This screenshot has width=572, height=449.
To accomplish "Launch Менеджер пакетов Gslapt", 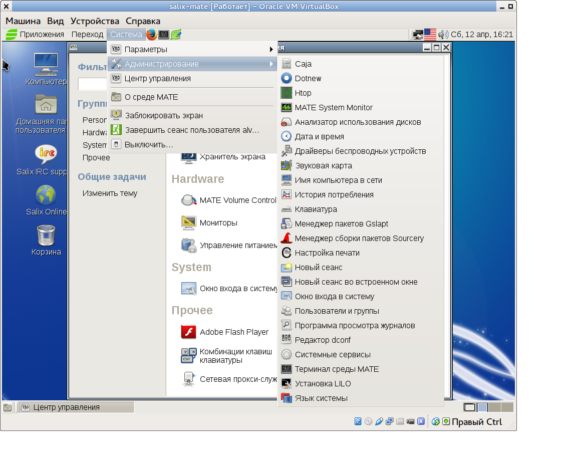I will pos(360,224).
